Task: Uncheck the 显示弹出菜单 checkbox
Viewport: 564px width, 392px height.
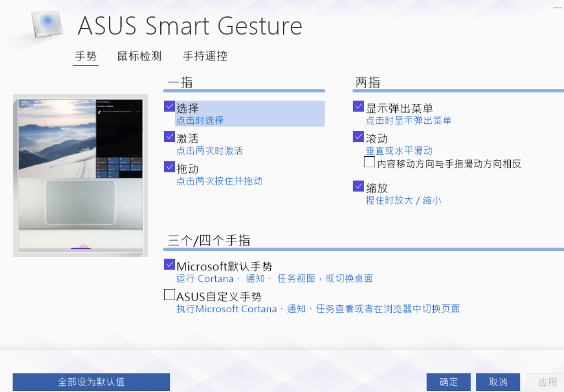Action: 358,107
